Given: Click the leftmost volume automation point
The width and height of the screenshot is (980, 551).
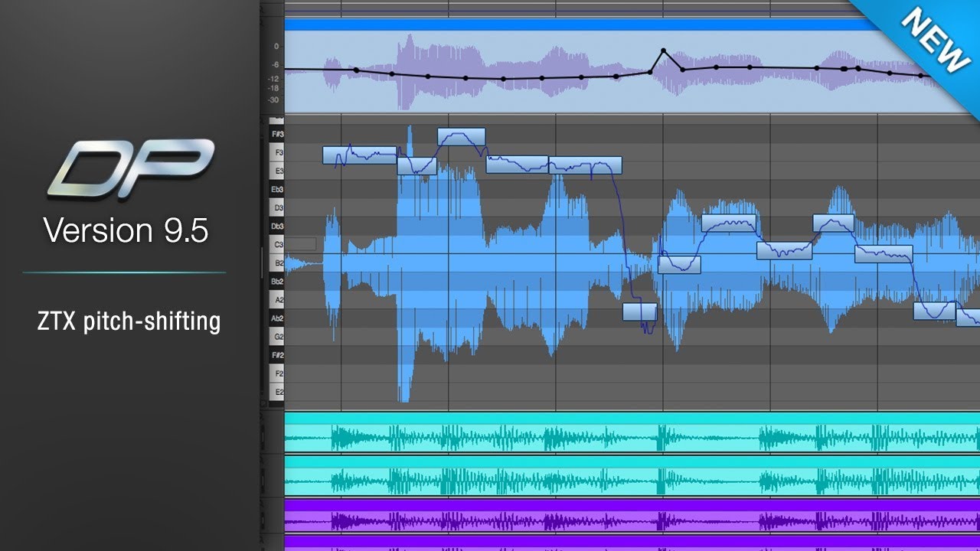Looking at the screenshot, I should tap(356, 70).
